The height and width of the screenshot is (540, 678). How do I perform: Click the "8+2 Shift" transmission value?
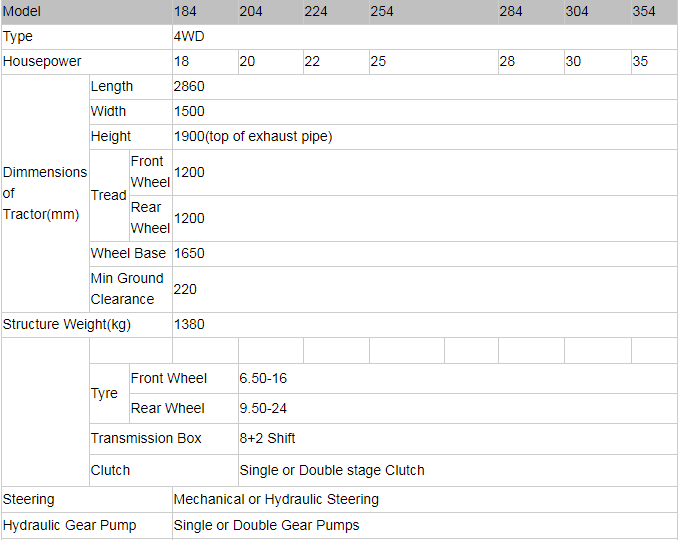(268, 438)
